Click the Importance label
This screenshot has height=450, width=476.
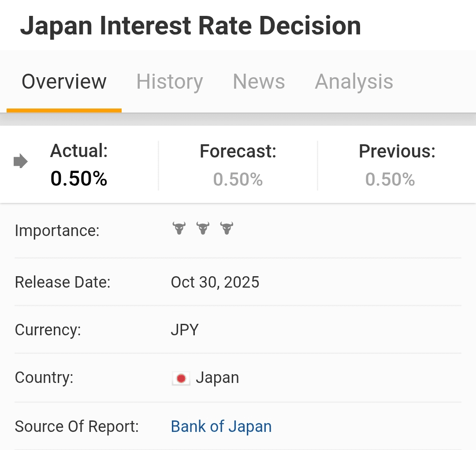tap(57, 231)
